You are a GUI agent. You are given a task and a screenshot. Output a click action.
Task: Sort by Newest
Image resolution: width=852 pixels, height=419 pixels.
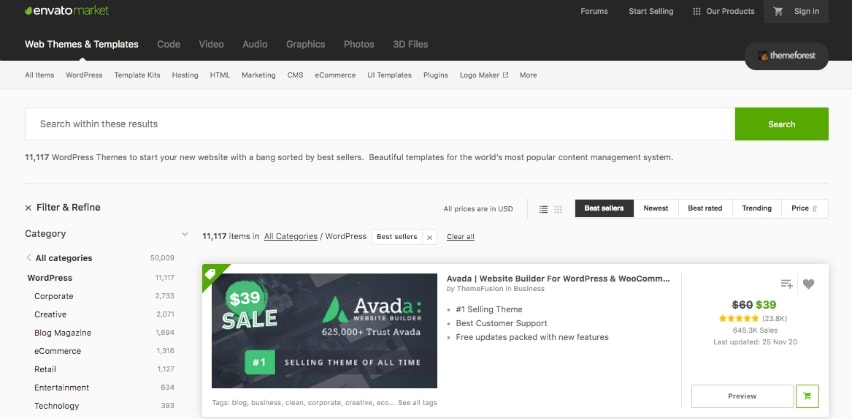[x=656, y=208]
